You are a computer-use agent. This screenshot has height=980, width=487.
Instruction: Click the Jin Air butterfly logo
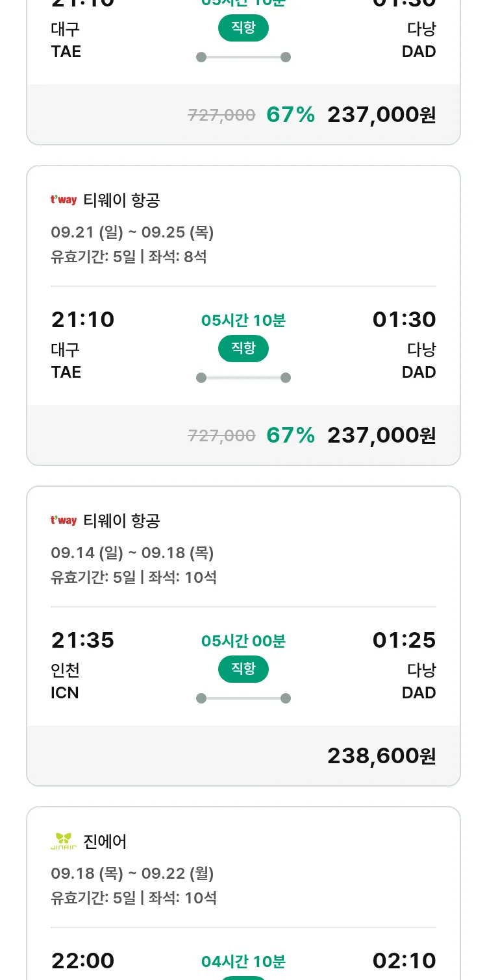click(64, 841)
